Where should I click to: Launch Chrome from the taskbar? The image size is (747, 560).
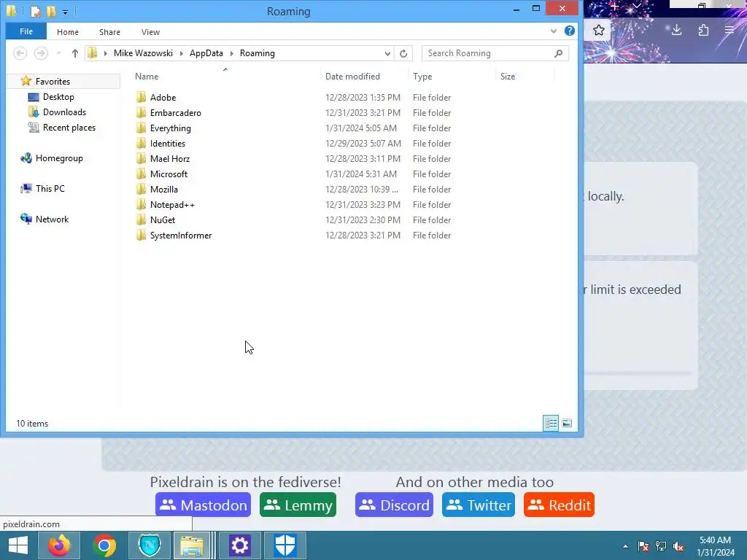(x=104, y=545)
